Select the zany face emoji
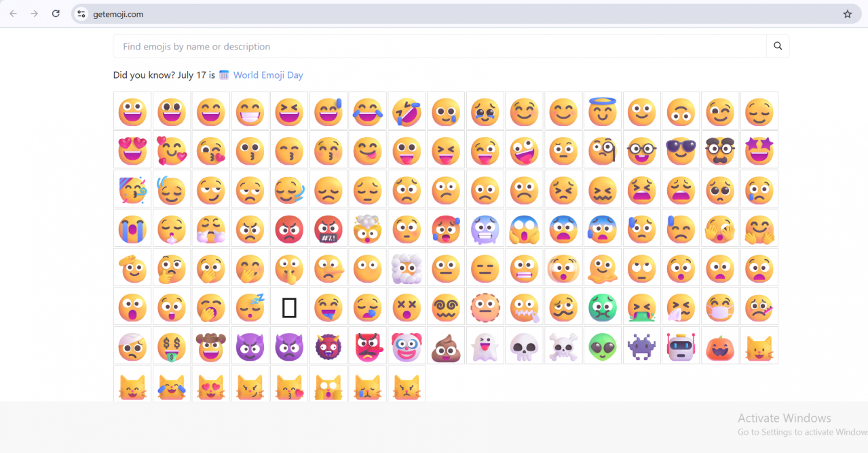868x453 pixels. [x=525, y=151]
